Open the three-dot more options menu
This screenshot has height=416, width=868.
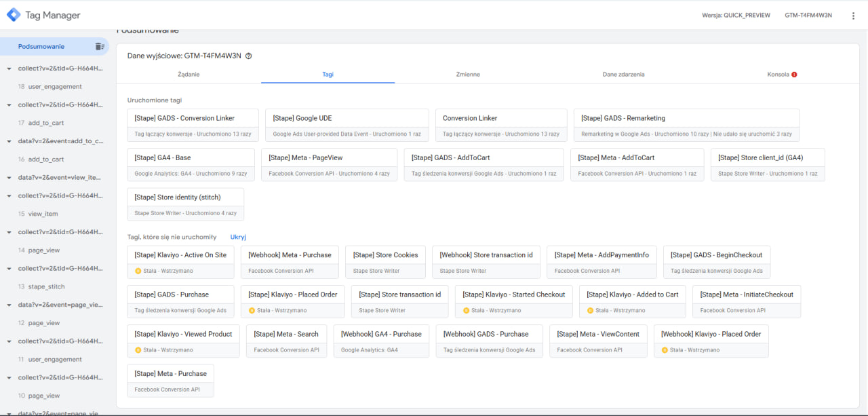click(853, 16)
